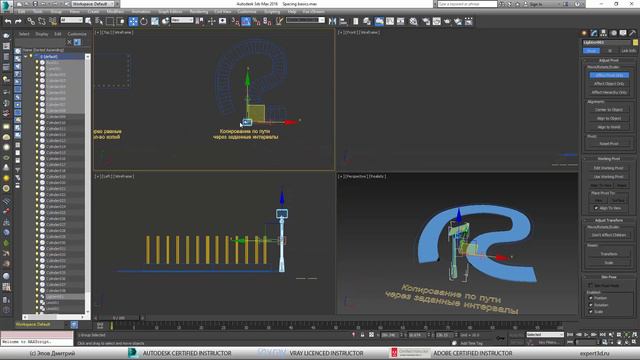Click Save File in quick access toolbar
Image resolution: width=640 pixels, height=360 pixels.
tap(35, 4)
